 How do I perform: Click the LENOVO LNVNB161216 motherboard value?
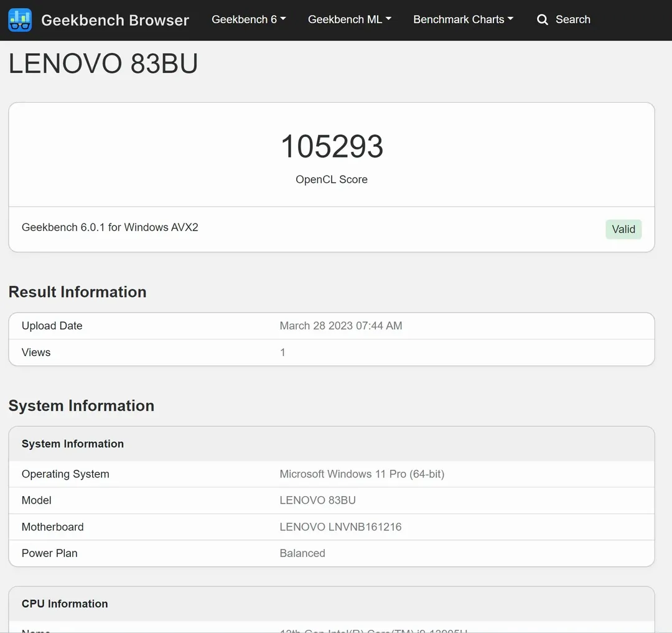tap(340, 527)
